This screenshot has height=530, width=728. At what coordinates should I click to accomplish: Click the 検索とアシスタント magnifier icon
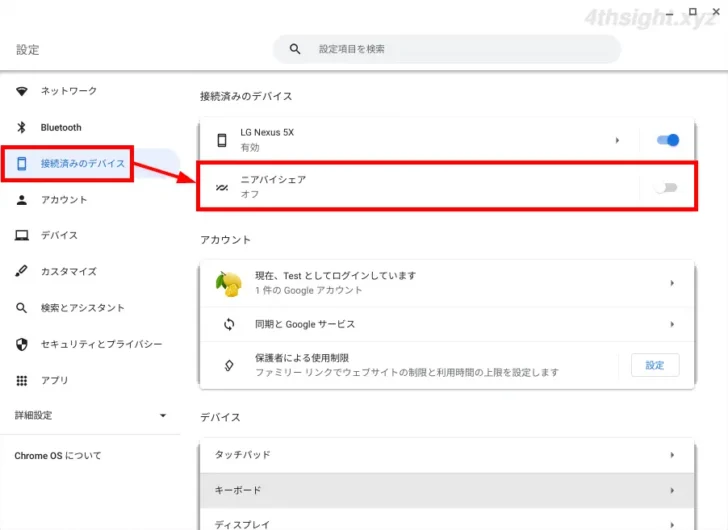21,308
